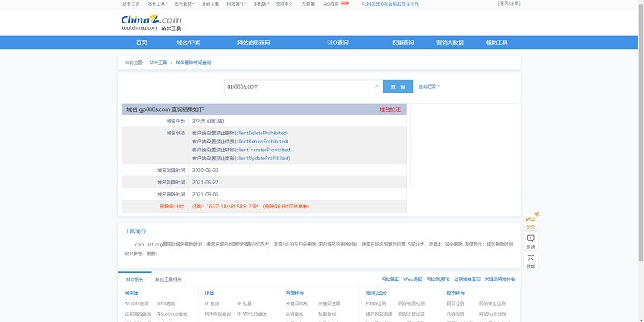644x322 pixels.
Task: Click 登录/注册 at top right
Action: pos(510,3)
